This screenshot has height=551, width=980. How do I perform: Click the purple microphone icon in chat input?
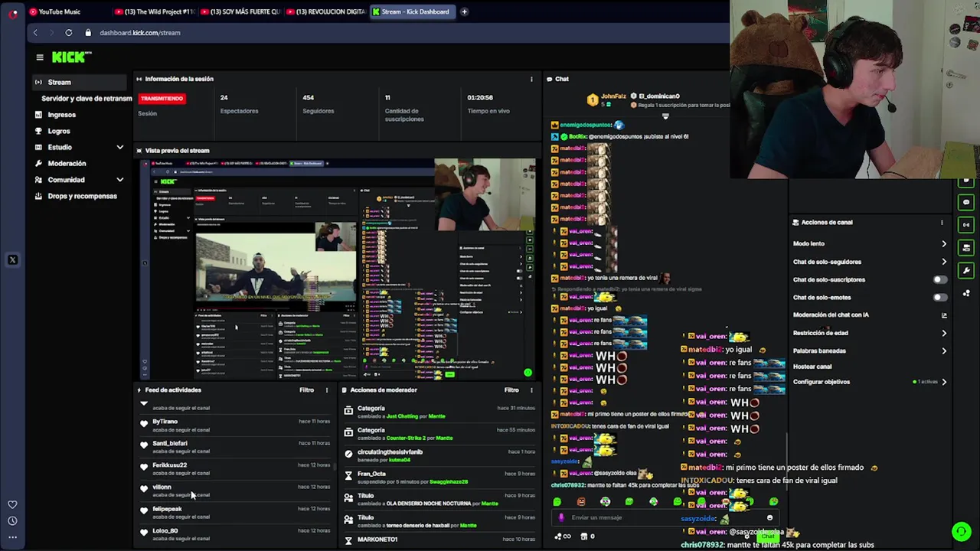pyautogui.click(x=561, y=517)
